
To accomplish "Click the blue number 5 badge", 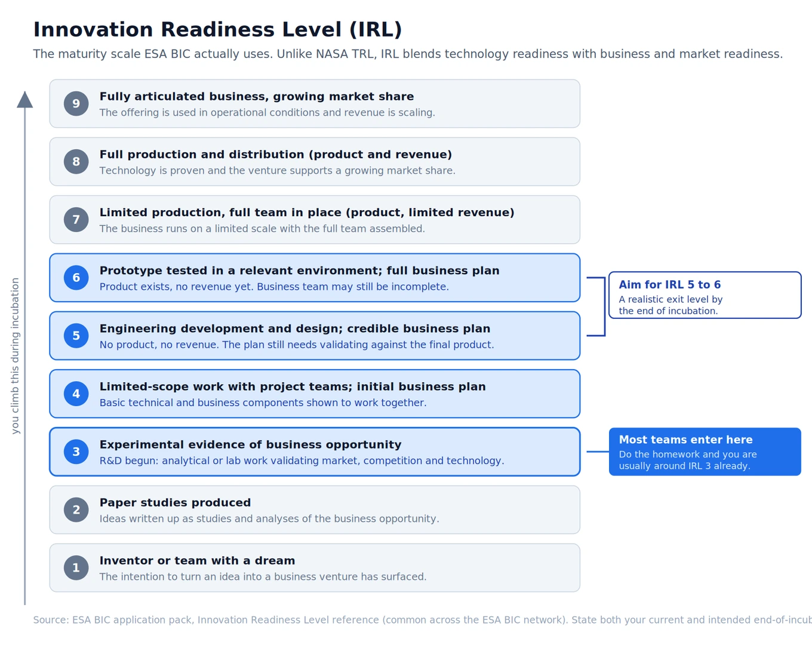I will [76, 335].
